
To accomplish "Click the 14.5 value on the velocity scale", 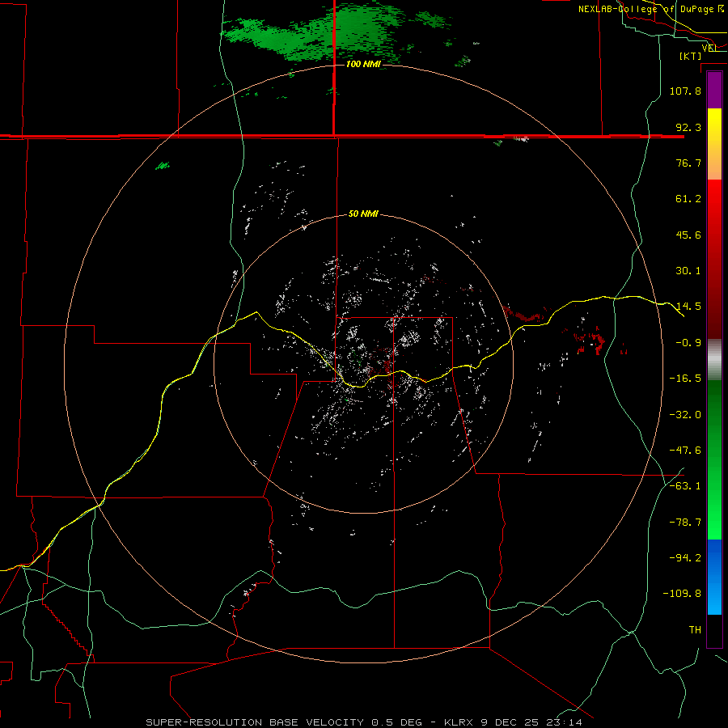I will [x=688, y=307].
